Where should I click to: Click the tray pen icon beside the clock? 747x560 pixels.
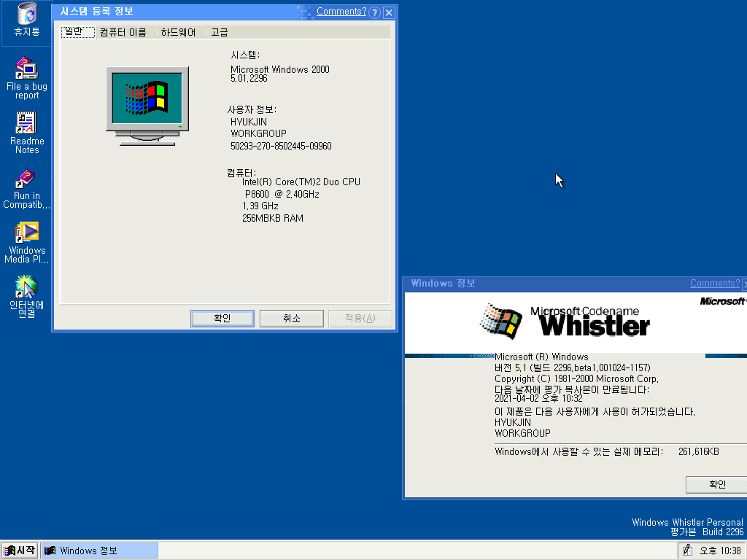(687, 551)
